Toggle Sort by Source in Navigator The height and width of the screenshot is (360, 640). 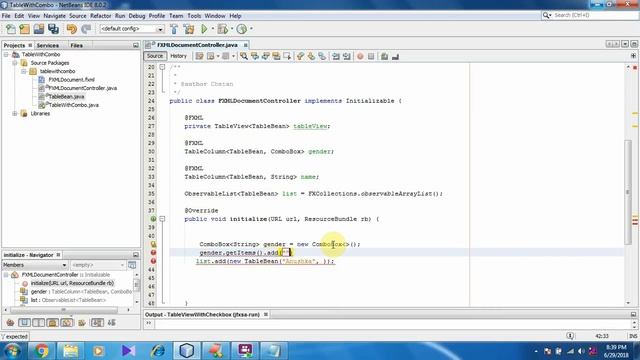[111, 323]
